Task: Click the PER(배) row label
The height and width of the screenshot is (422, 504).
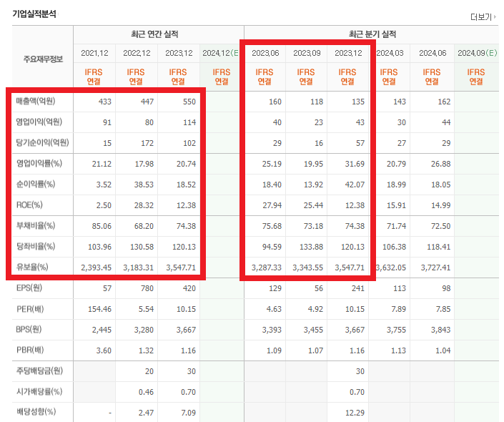Action: [x=30, y=309]
